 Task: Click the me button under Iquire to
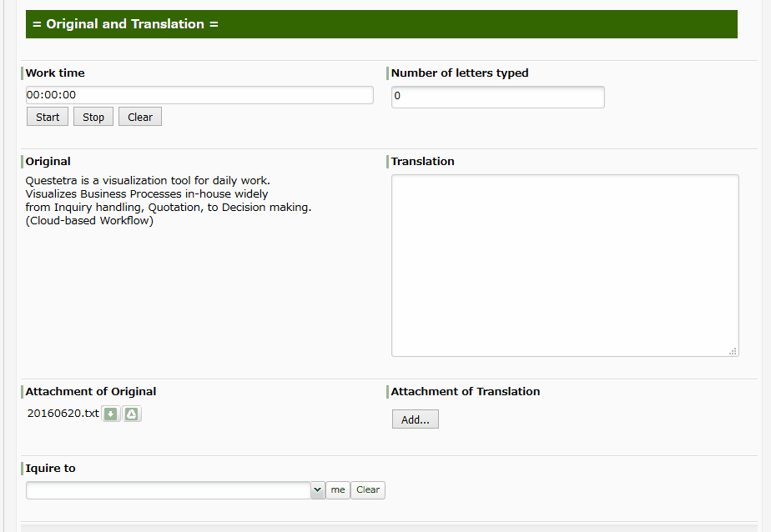point(337,489)
